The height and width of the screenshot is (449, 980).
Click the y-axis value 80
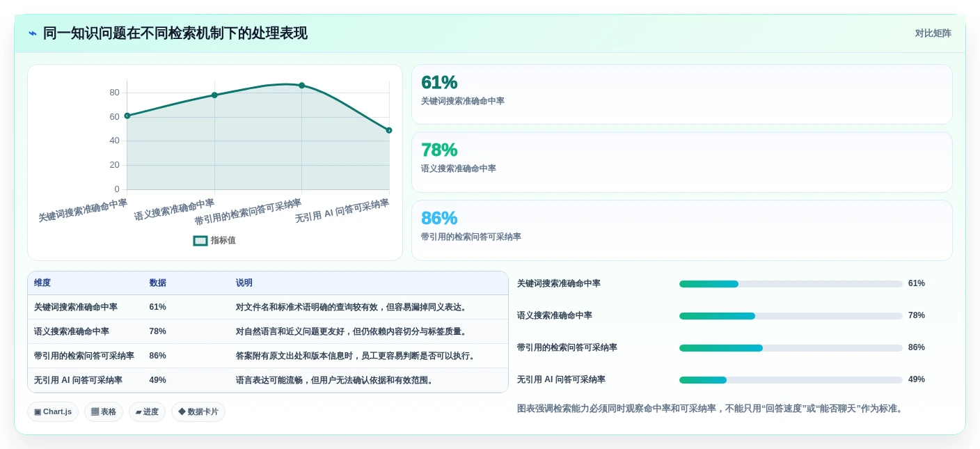[114, 93]
